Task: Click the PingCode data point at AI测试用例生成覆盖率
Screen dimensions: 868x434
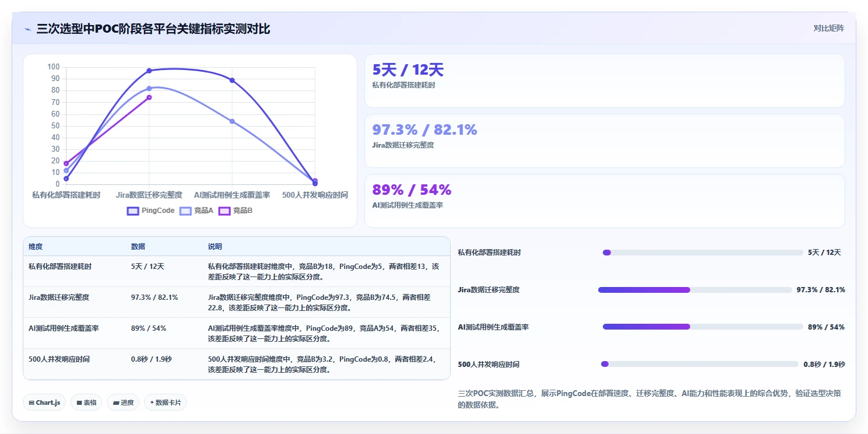Action: tap(232, 80)
